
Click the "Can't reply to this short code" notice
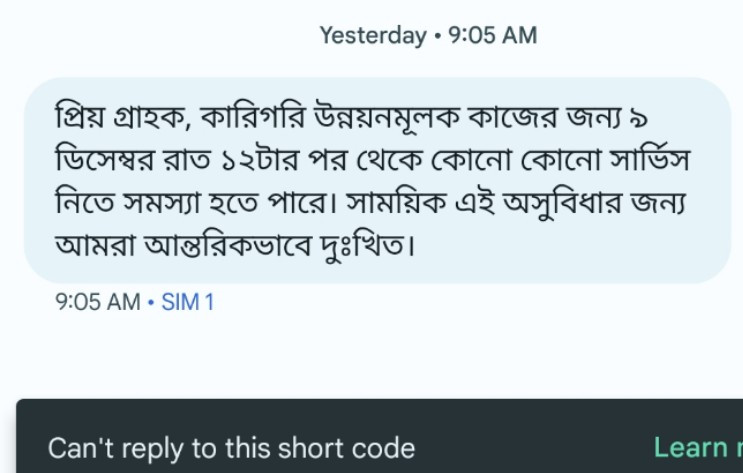coord(231,447)
